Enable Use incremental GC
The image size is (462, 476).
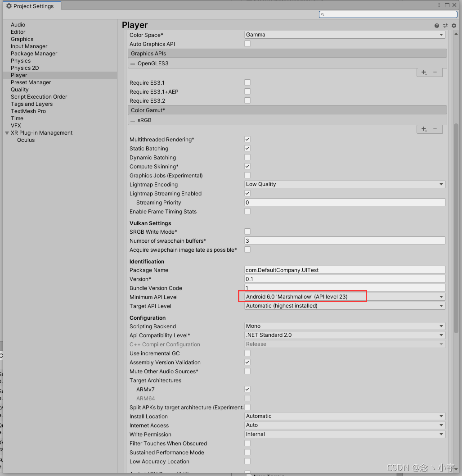pyautogui.click(x=247, y=353)
